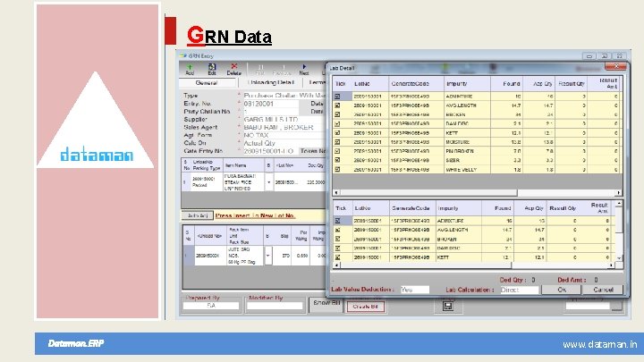Viewport: 644px width, 362px height.
Task: Click up arrow of lower grid vertical scrollbar
Action: coord(619,204)
